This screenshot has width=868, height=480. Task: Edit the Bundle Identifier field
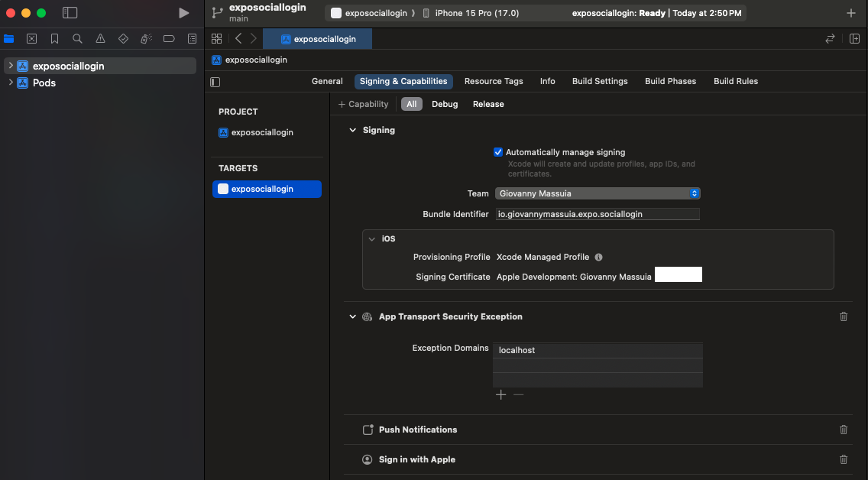pos(598,214)
